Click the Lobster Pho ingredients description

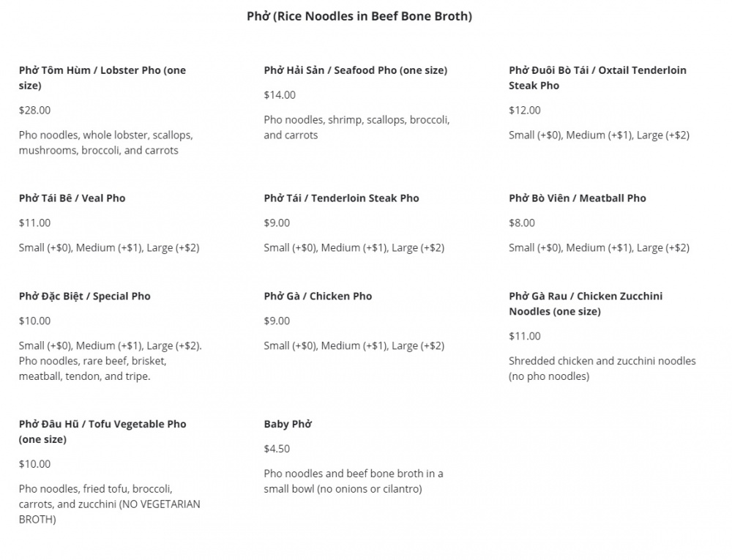point(105,143)
